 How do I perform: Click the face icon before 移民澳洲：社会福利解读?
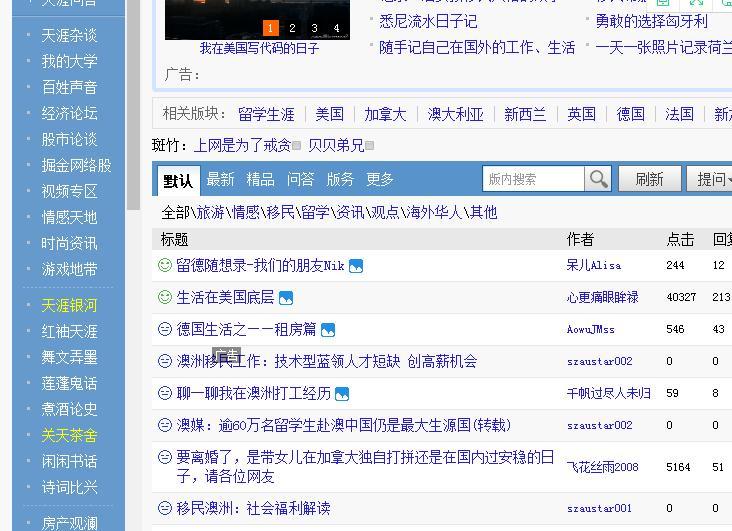coord(165,508)
